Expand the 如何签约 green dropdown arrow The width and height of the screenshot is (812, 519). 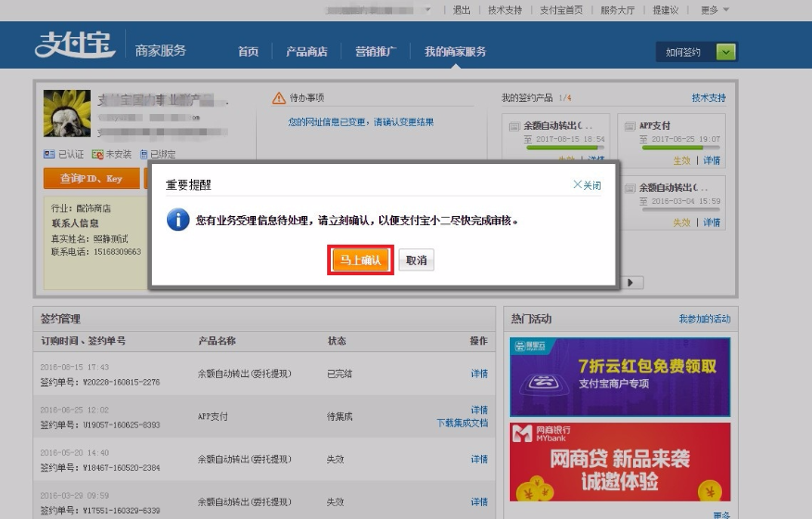coord(726,52)
